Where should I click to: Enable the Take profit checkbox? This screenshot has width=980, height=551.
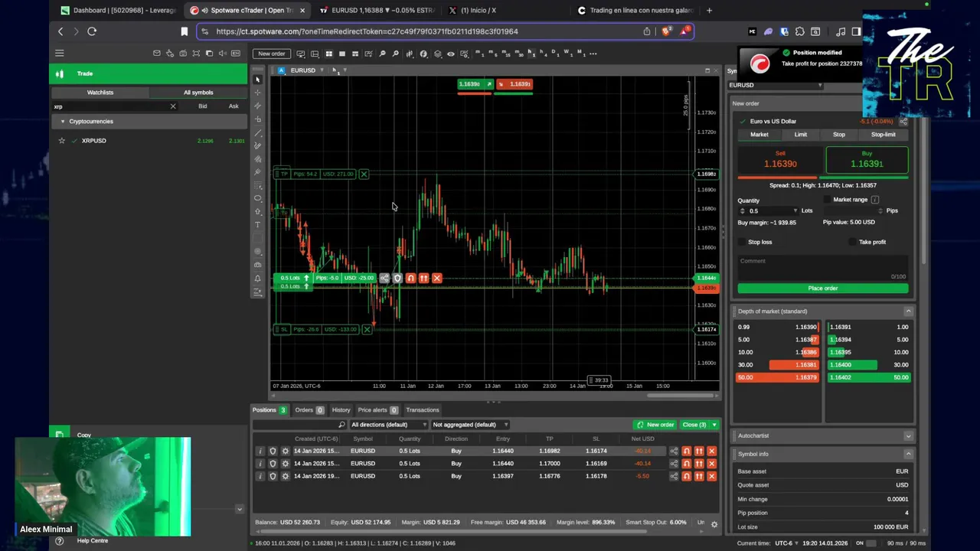pos(853,242)
